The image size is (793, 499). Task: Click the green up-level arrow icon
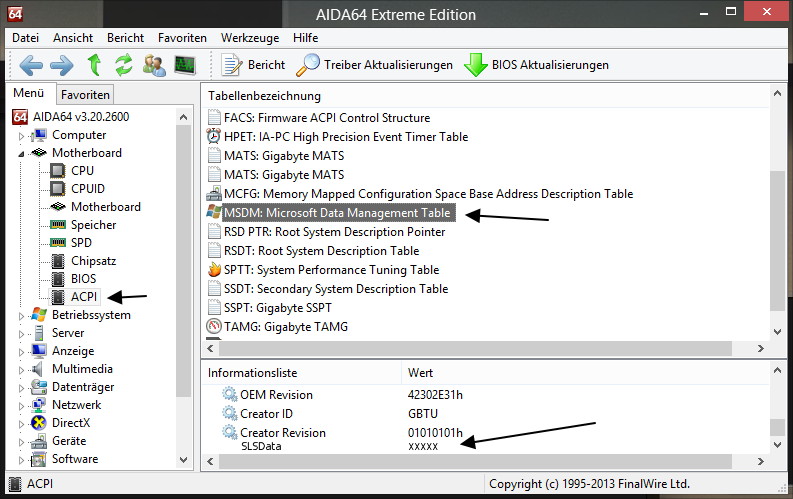(x=94, y=65)
